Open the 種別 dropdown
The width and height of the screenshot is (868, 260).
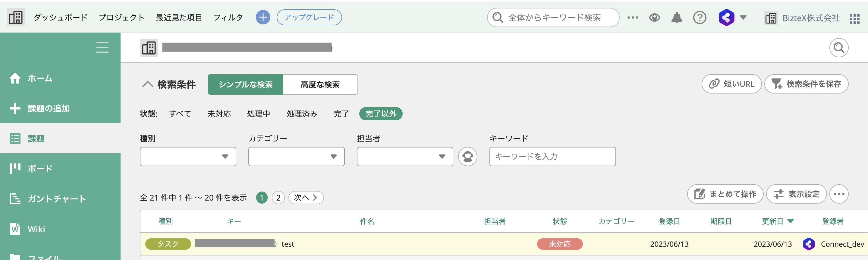[188, 157]
